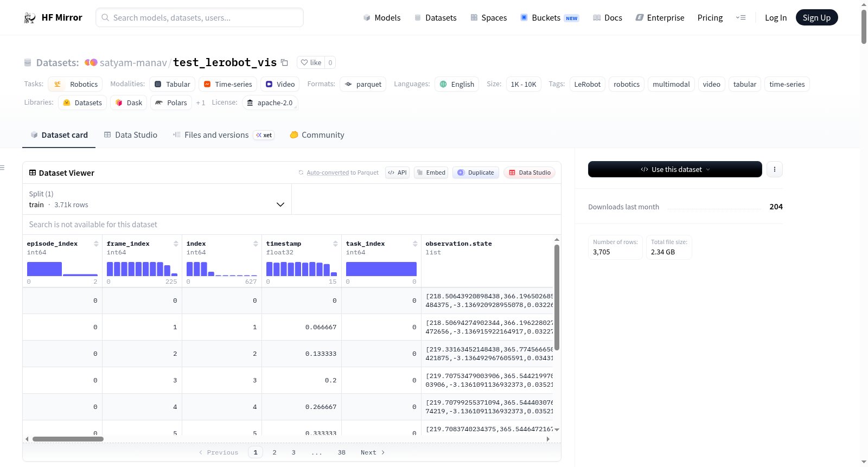This screenshot has height=467, width=868.
Task: Switch to the Data Studio tab
Action: 131,135
